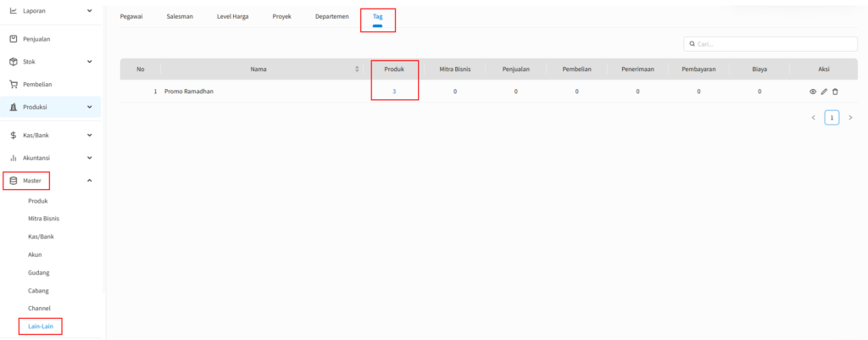
Task: Open Lain-Lain under Master
Action: click(x=41, y=326)
